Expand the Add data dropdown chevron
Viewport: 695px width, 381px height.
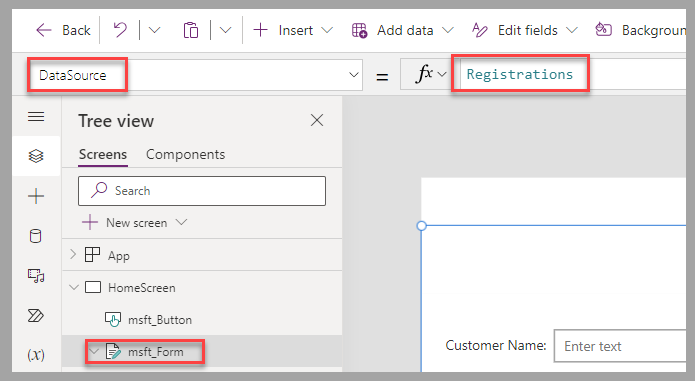(x=448, y=30)
